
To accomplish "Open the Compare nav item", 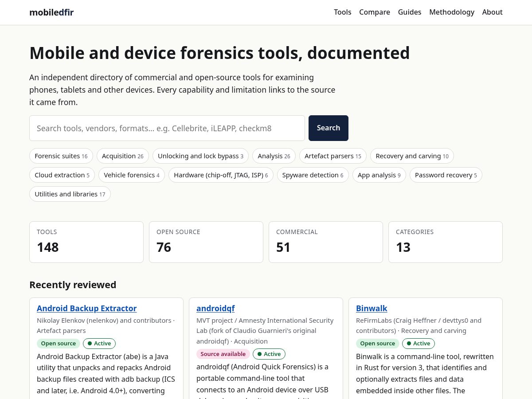I will pos(375,12).
